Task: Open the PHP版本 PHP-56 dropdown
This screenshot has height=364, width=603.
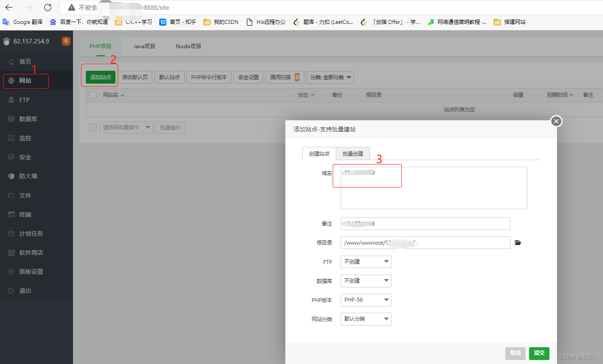Action: tap(366, 300)
